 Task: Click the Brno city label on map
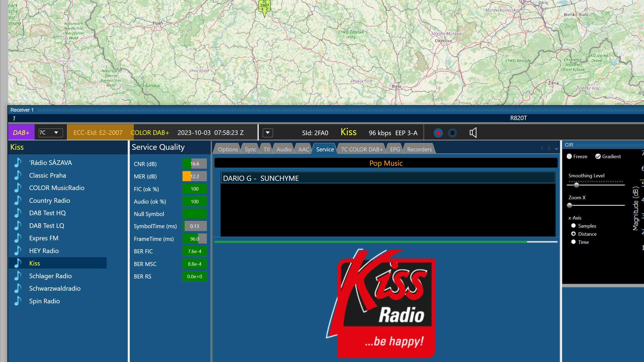point(396,86)
